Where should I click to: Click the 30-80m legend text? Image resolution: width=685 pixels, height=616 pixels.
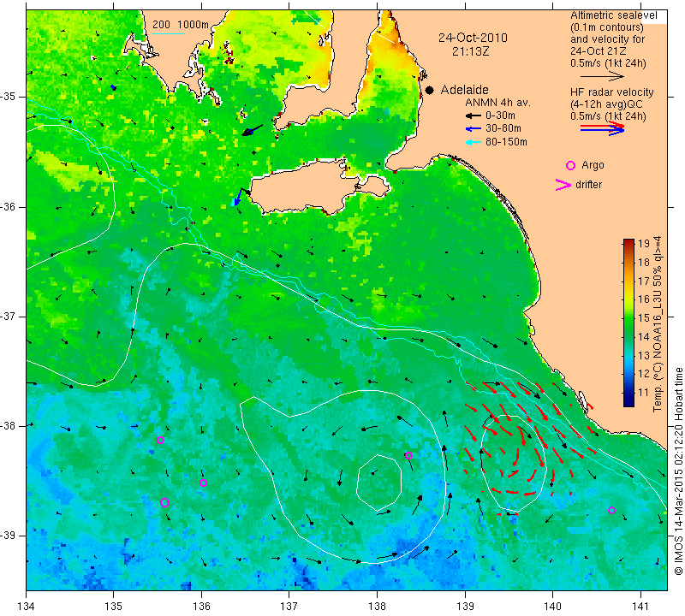[503, 129]
